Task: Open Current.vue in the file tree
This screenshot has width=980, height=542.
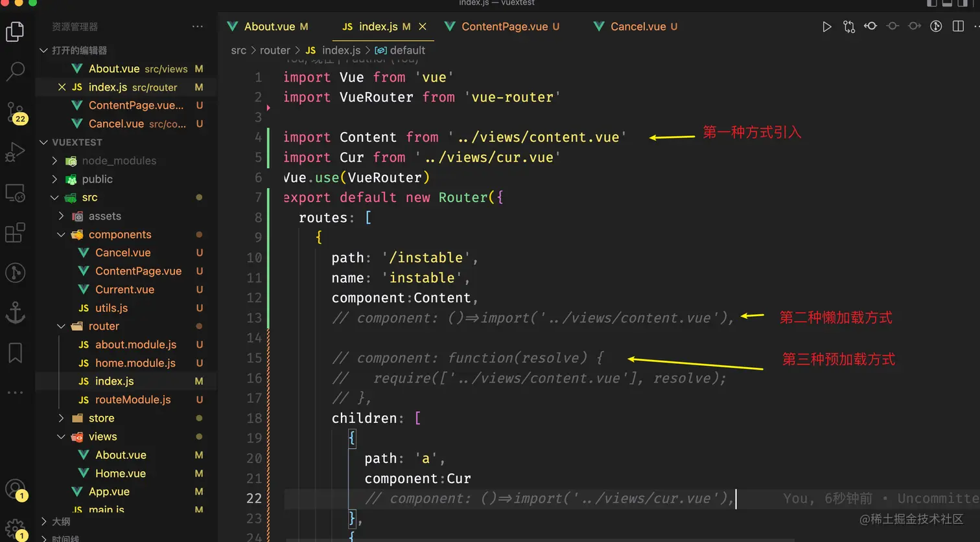Action: tap(126, 289)
